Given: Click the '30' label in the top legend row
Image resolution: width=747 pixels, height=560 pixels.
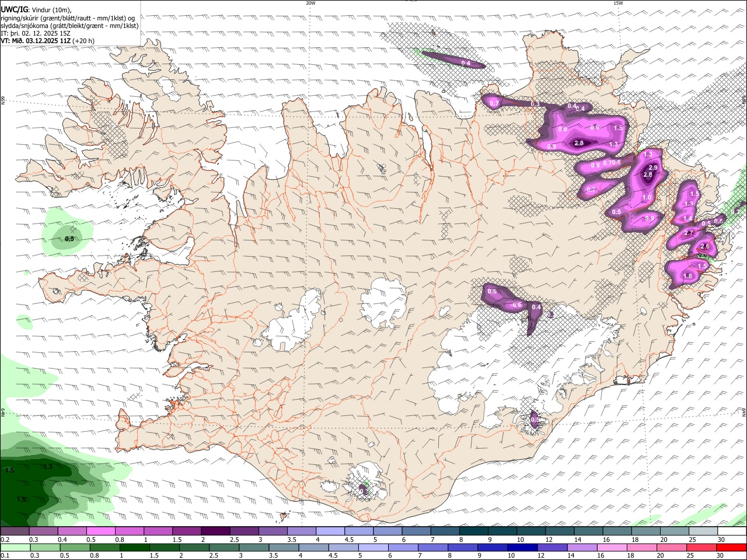Looking at the screenshot, I should tap(721, 540).
